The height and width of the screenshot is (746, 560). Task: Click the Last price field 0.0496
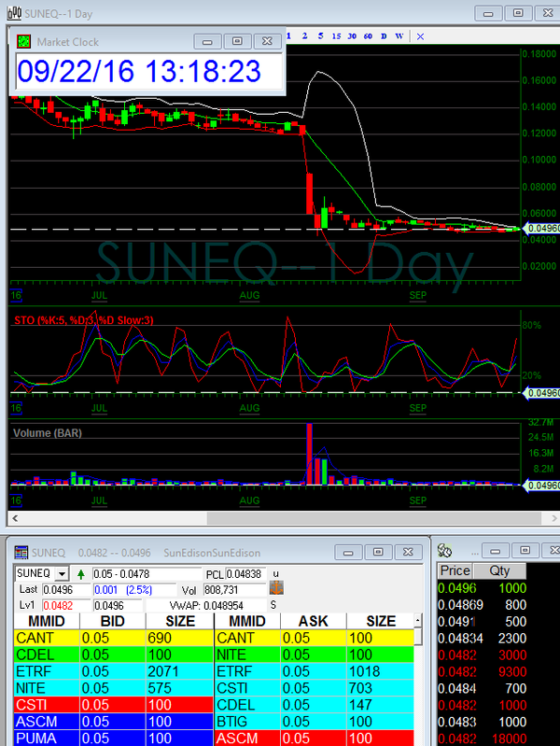pos(66,590)
